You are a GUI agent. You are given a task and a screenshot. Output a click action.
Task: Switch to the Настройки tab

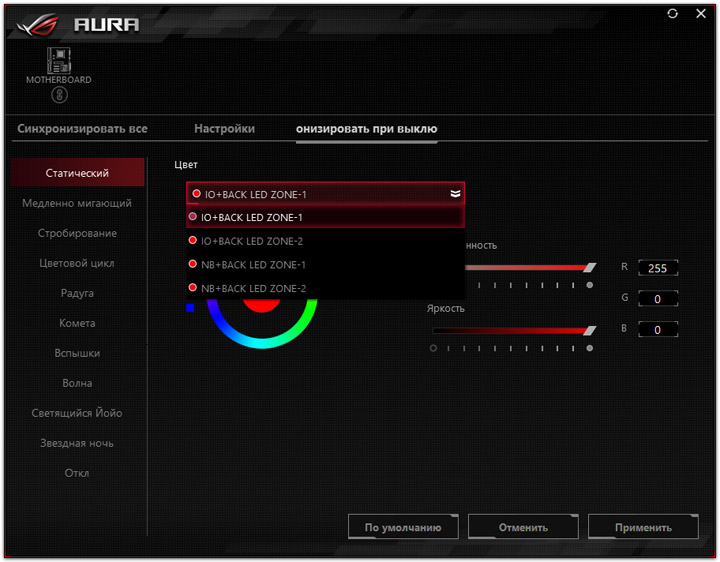224,129
